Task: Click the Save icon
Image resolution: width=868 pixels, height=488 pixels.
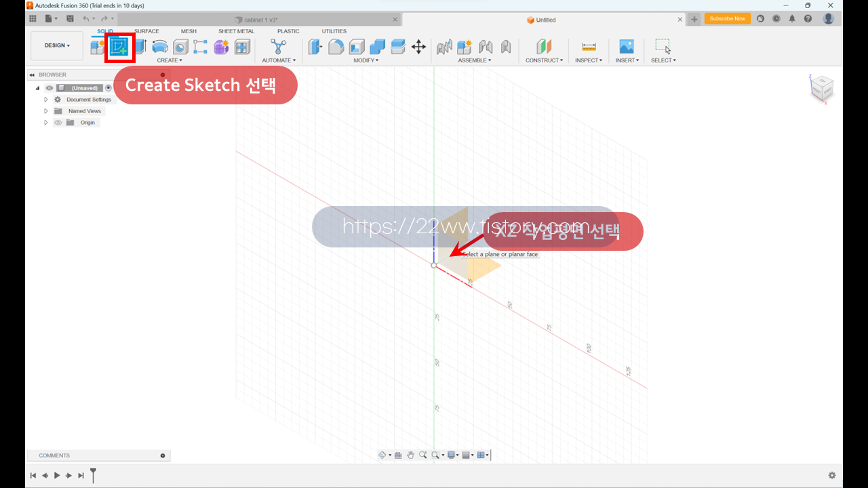Action: (x=70, y=19)
